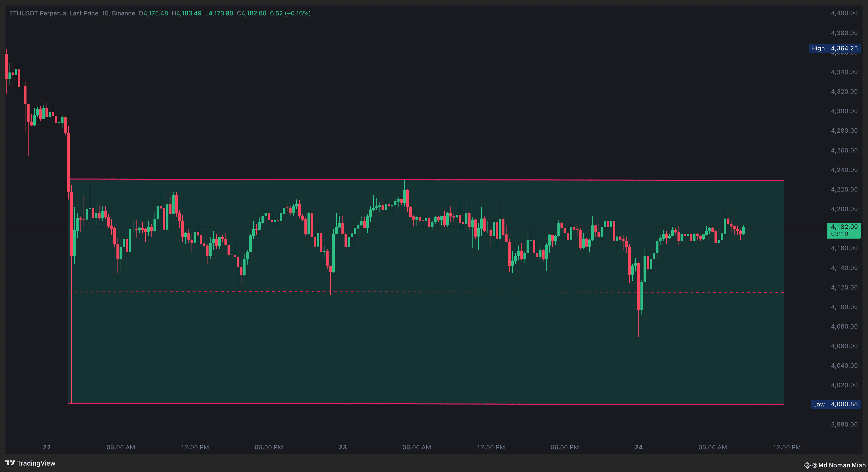Click the date 23 on the time axis

point(343,447)
